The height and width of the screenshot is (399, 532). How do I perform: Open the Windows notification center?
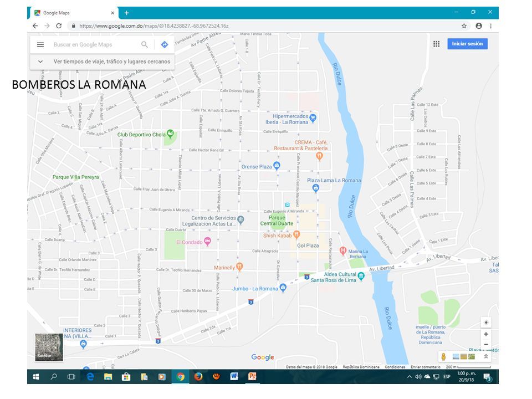click(488, 377)
